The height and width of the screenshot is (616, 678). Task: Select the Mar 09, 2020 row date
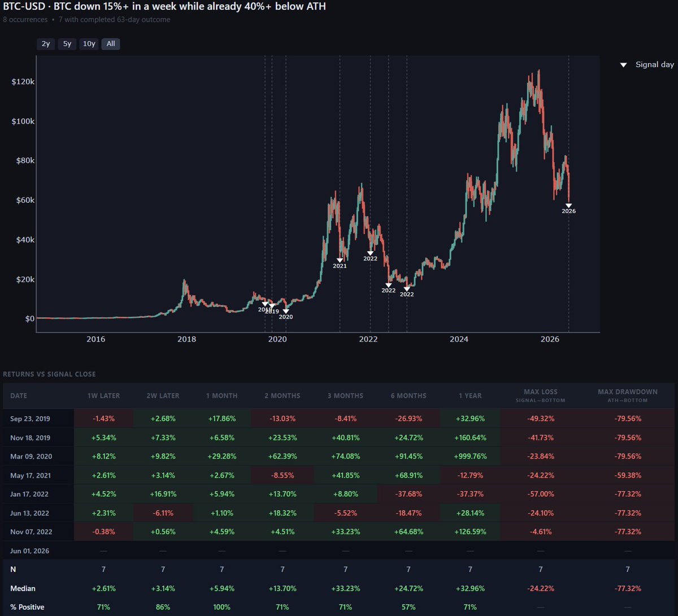[30, 457]
